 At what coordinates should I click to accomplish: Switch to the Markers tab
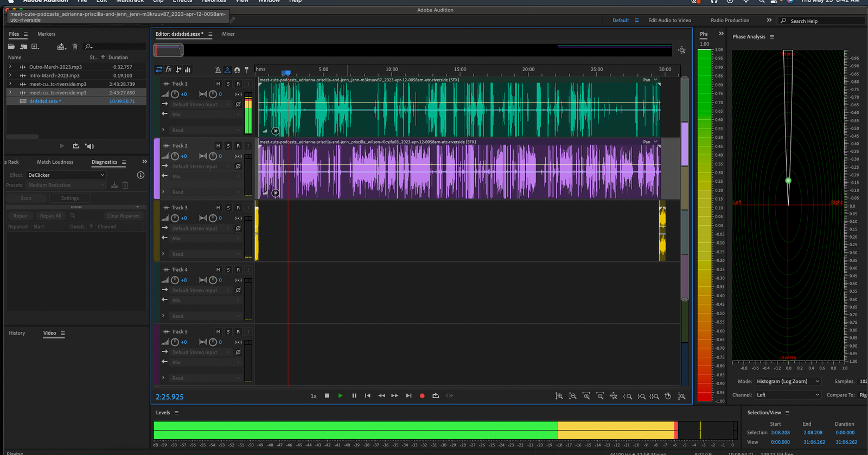point(46,34)
